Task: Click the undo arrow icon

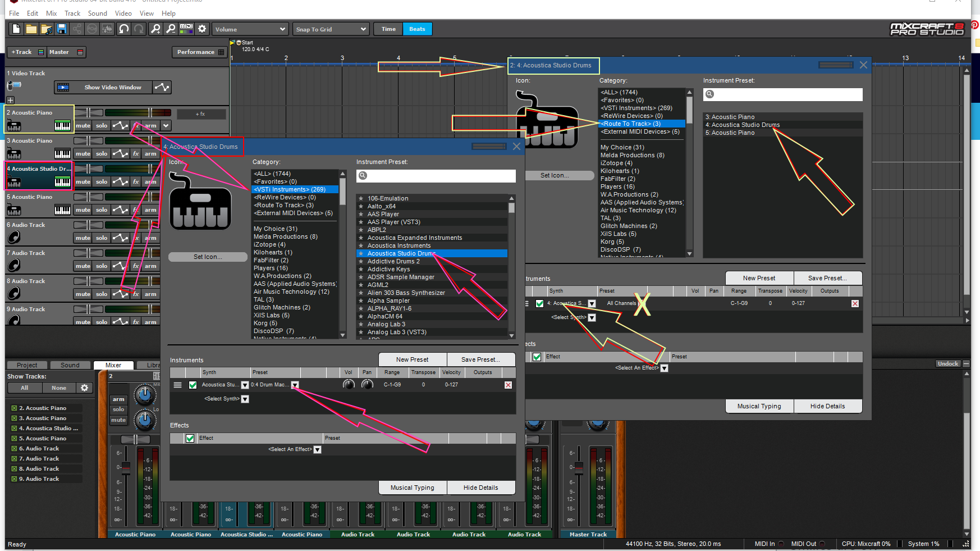Action: [124, 29]
